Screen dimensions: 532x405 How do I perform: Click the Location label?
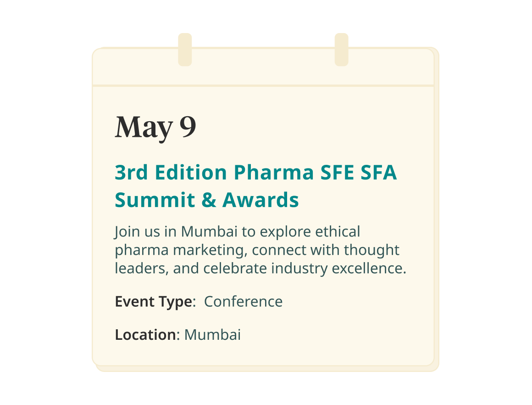click(x=147, y=335)
